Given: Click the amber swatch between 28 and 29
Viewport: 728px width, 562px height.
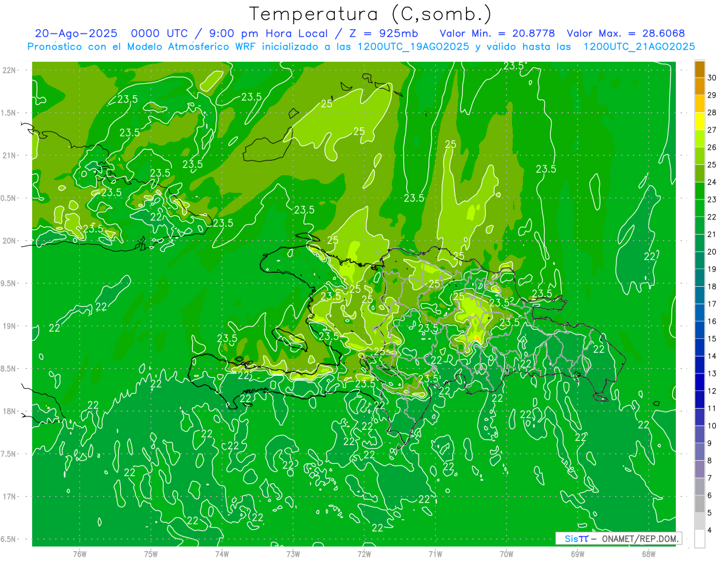Looking at the screenshot, I should 699,104.
